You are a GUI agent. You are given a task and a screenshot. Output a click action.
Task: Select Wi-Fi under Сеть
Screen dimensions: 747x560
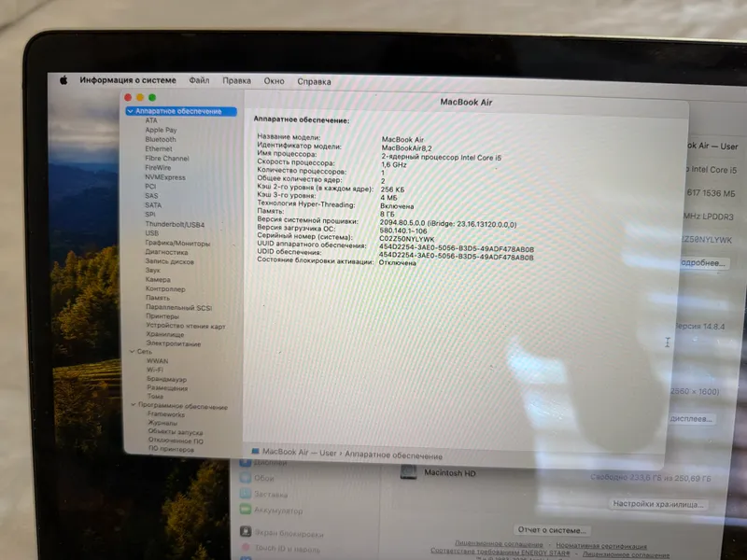(x=155, y=370)
